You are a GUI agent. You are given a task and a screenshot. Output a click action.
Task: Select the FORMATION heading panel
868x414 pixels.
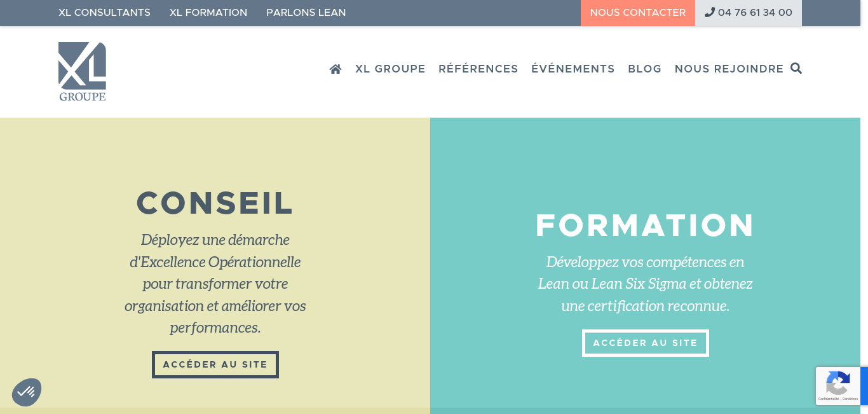(x=646, y=225)
